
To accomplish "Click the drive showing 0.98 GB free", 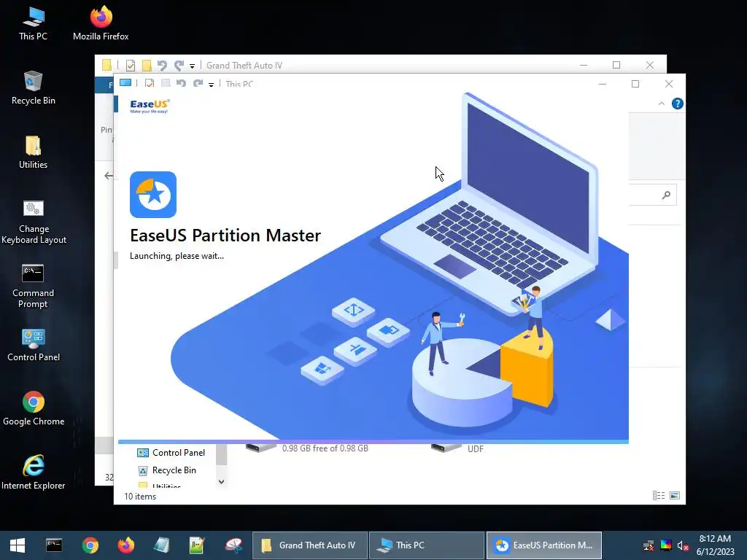I will (x=307, y=448).
